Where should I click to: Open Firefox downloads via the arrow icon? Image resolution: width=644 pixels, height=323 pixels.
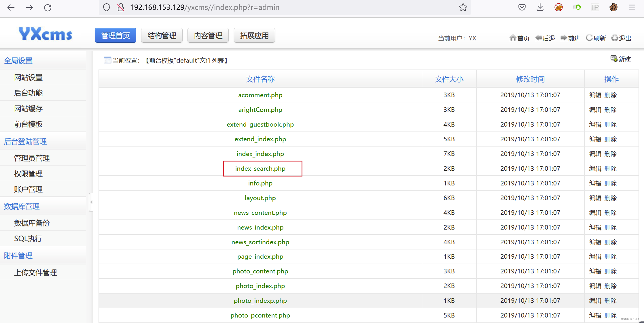coord(540,7)
